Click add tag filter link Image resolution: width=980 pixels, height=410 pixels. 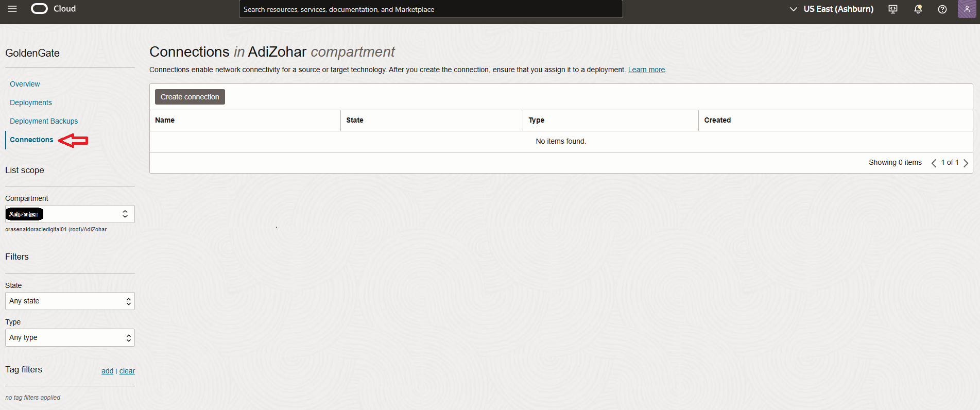pos(107,371)
